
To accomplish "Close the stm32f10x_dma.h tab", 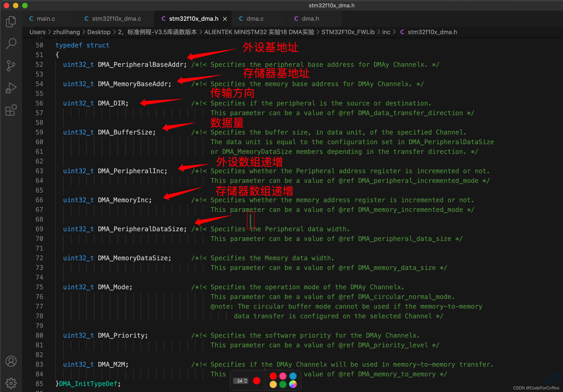I will 225,19.
